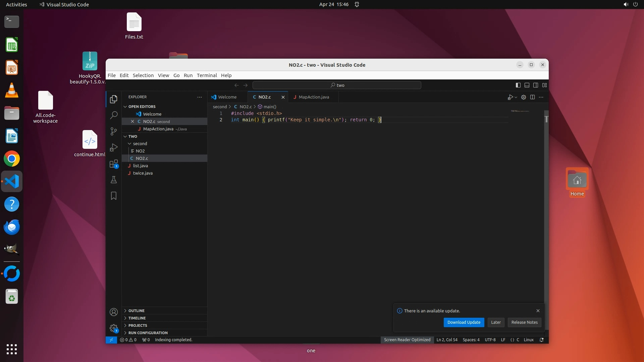Screen dimensions: 644x362
Task: Open the Bookmarks view icon
Action: pyautogui.click(x=114, y=196)
